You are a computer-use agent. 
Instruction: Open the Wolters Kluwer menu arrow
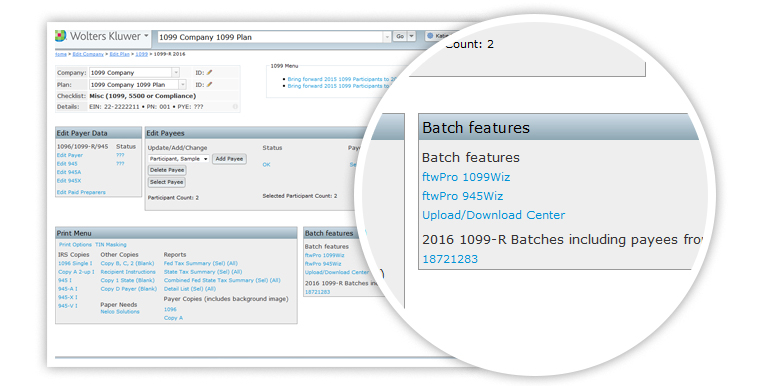(x=146, y=36)
